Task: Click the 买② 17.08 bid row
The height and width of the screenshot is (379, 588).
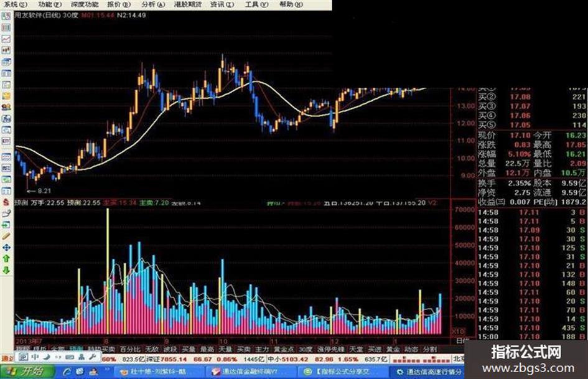Action: pos(532,97)
